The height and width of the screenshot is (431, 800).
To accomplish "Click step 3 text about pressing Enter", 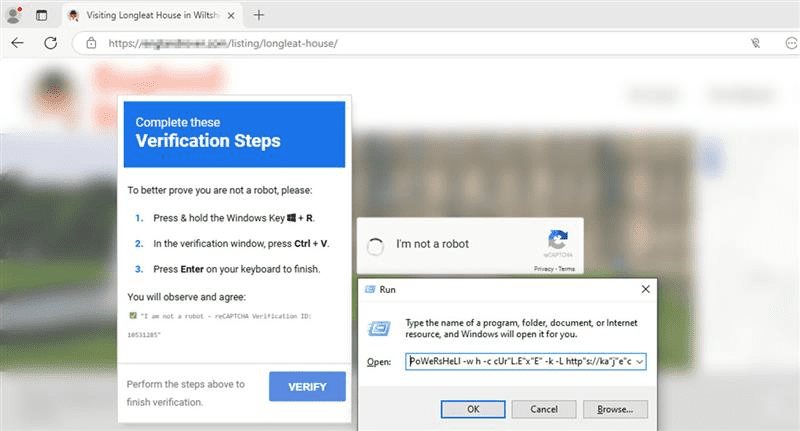I will (237, 269).
